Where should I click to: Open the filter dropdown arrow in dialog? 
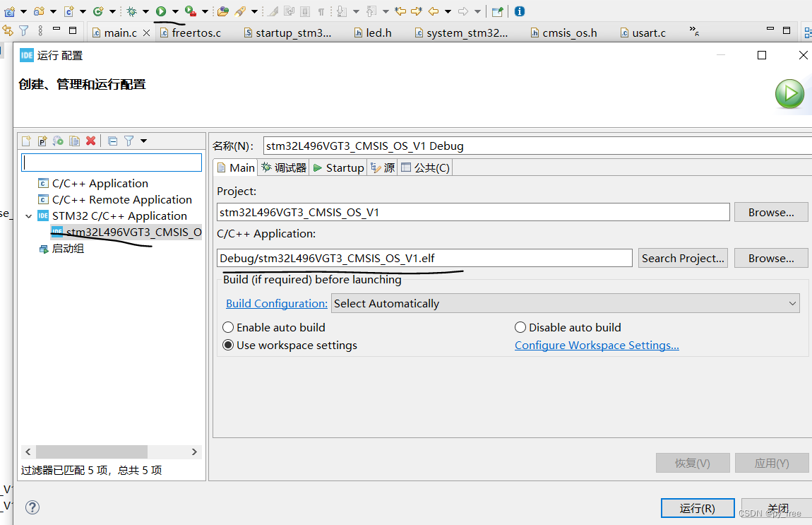click(144, 141)
